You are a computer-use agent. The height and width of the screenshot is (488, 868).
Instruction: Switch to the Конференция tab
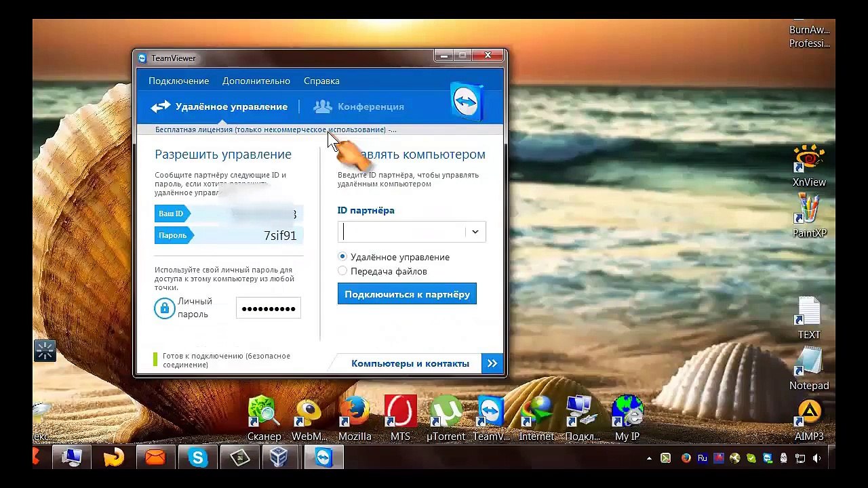click(359, 106)
